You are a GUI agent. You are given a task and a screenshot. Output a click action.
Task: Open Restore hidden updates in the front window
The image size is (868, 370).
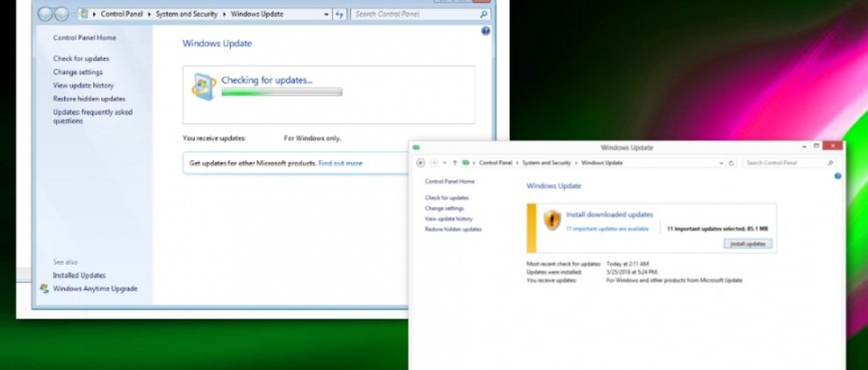(452, 229)
